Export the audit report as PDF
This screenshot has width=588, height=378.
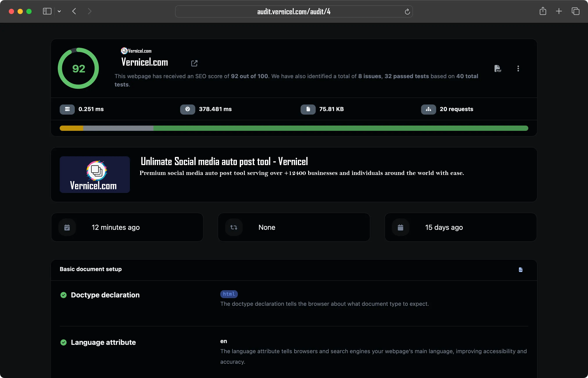coord(498,68)
